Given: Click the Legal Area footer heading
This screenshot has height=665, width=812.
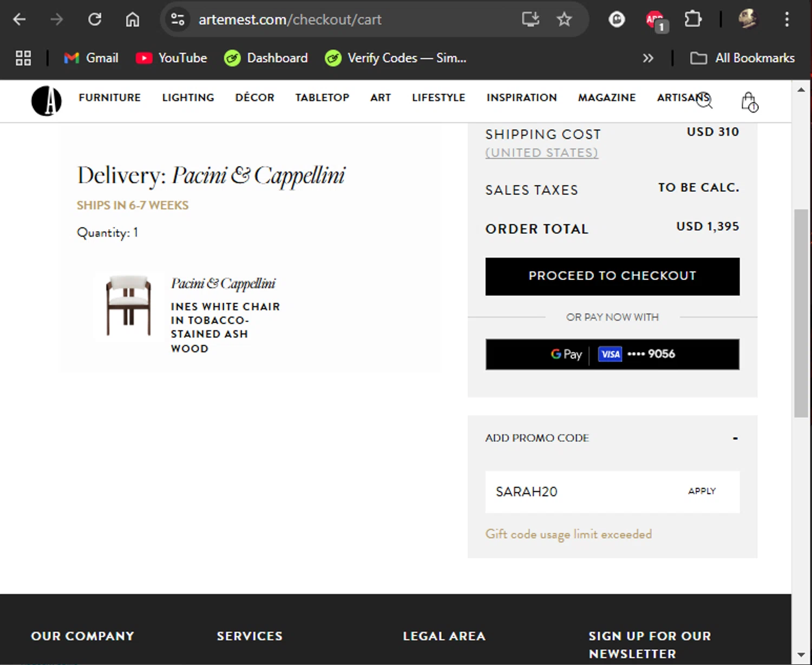Looking at the screenshot, I should pos(444,636).
